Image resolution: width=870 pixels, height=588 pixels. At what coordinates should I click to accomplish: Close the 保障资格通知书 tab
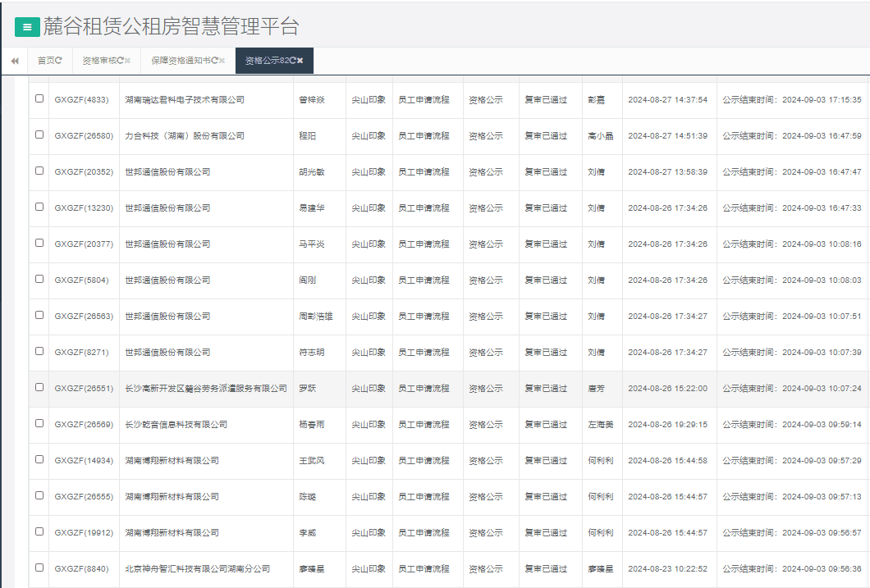222,61
